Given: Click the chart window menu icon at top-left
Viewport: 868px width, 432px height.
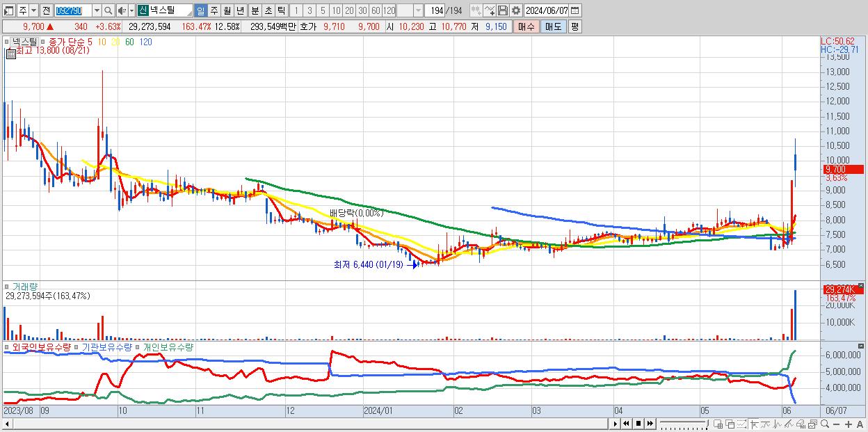Looking at the screenshot, I should [x=8, y=10].
